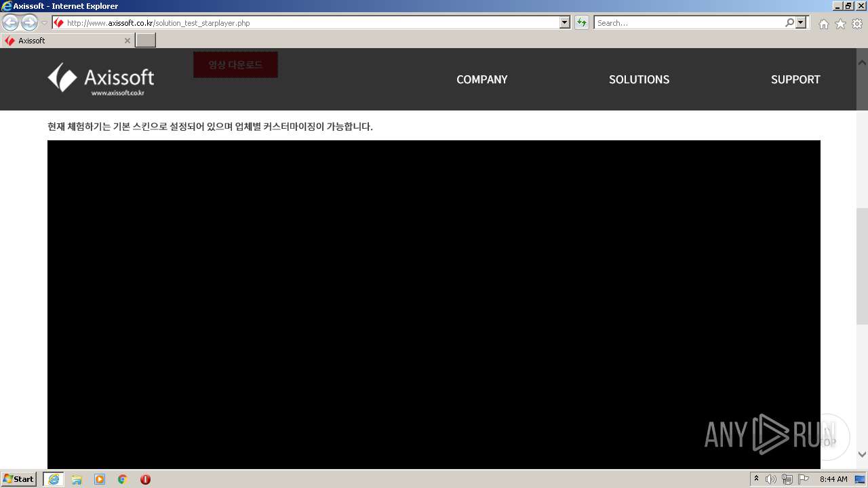Viewport: 868px width, 488px height.
Task: Launch Chrome from taskbar
Action: coord(123,479)
